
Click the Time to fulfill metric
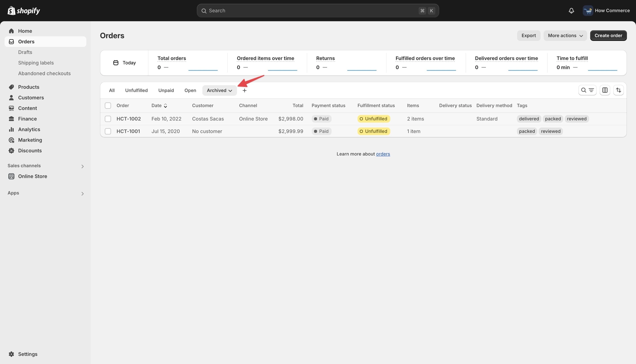[x=572, y=58]
